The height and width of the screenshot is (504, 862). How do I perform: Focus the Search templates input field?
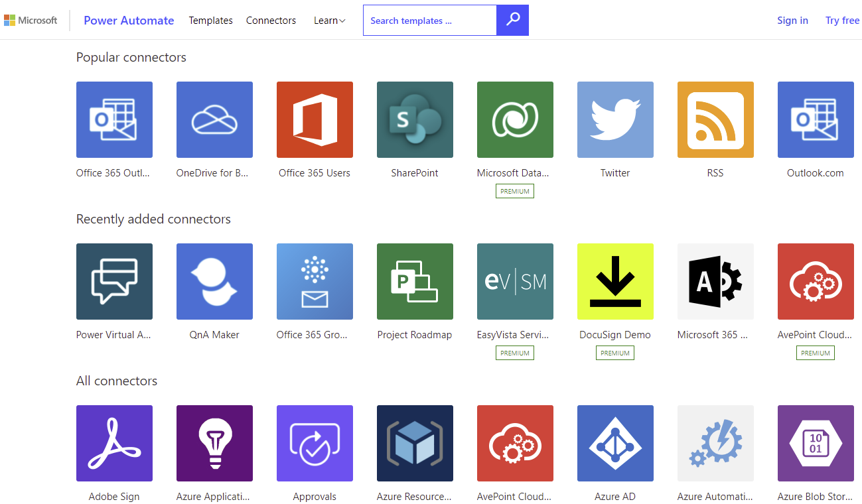coord(429,21)
